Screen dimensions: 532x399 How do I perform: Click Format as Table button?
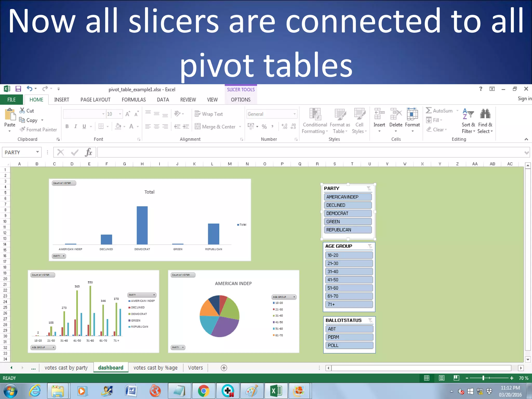click(x=340, y=121)
